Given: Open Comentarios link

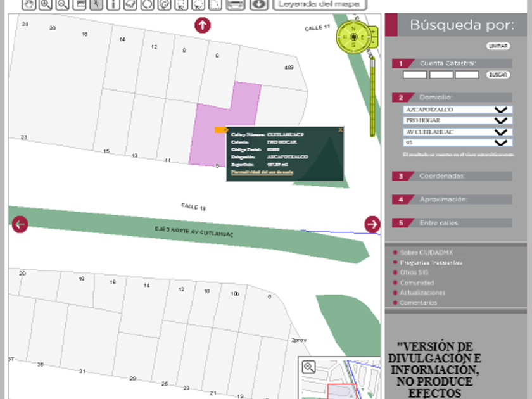Looking at the screenshot, I should point(418,303).
